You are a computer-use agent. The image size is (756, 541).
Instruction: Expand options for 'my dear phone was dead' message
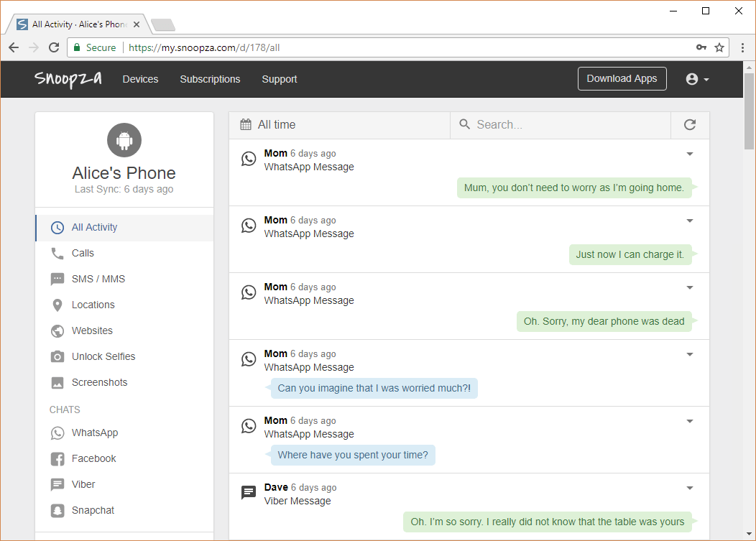click(690, 288)
